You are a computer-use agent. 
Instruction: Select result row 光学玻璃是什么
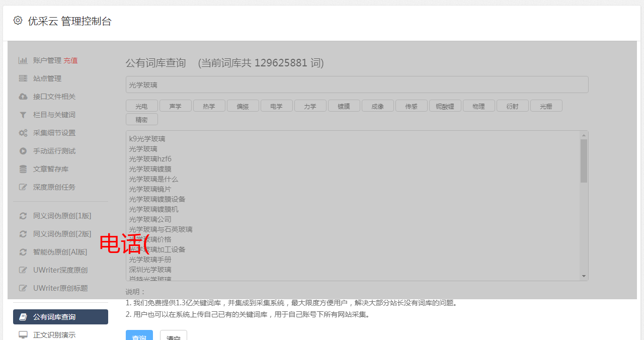(x=153, y=179)
